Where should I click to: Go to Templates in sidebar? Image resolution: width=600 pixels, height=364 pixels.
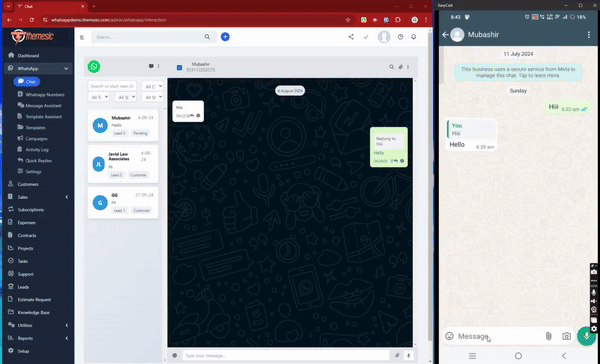point(35,128)
